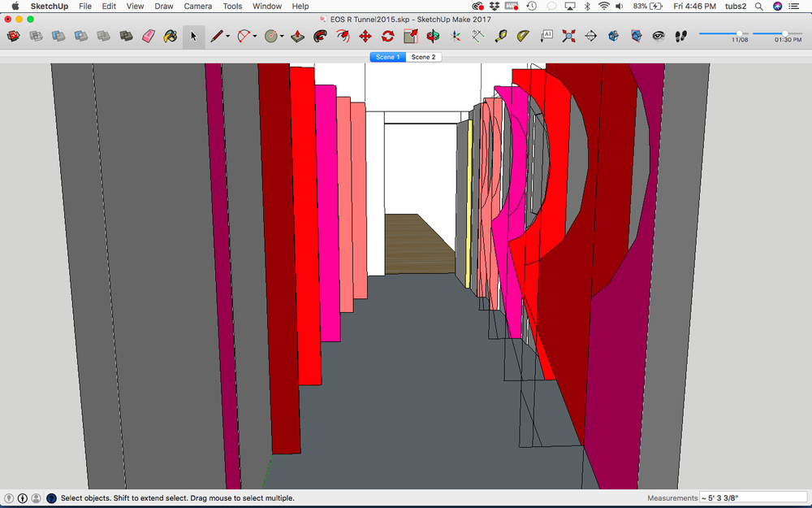812x508 pixels.
Task: Select the yellow vertical panel in model
Action: click(469, 203)
